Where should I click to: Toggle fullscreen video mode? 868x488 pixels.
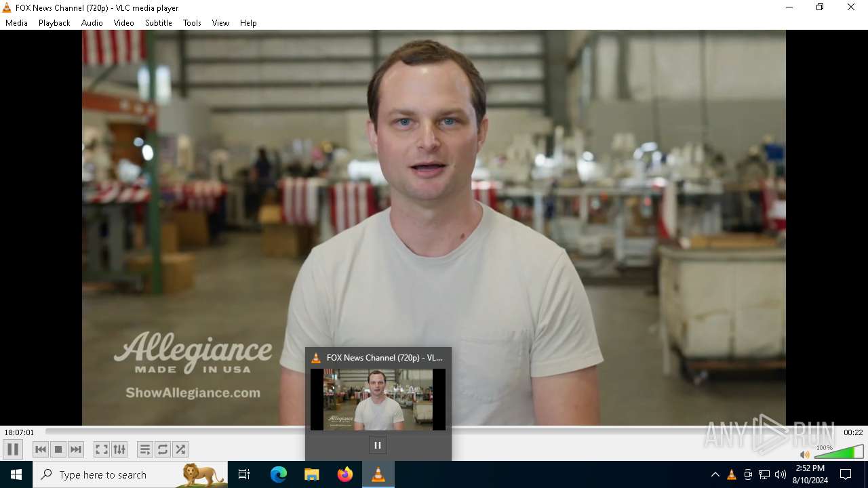[101, 449]
